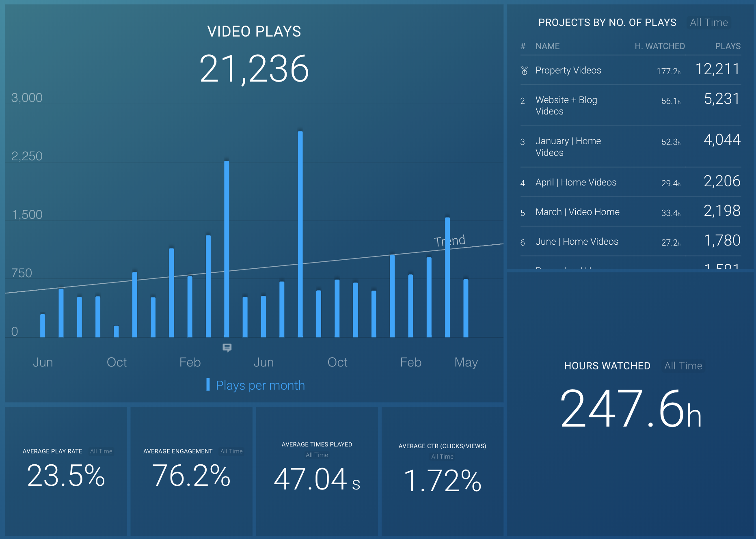Click the 2,250 y-axis label

[x=27, y=156]
